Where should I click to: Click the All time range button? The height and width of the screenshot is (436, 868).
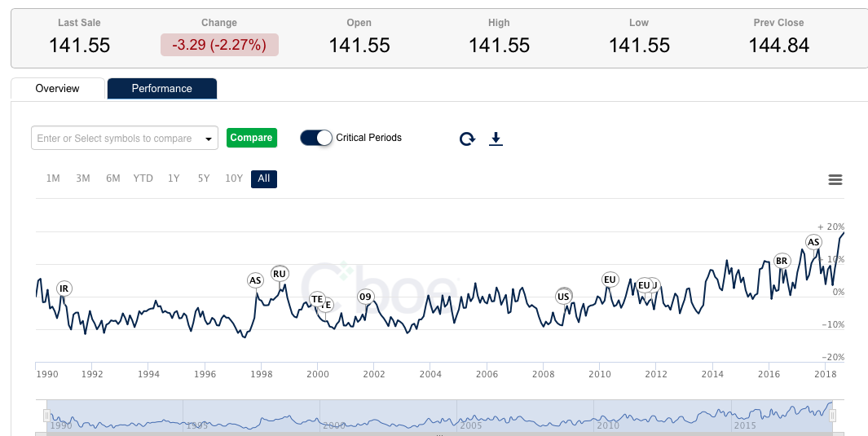(264, 178)
